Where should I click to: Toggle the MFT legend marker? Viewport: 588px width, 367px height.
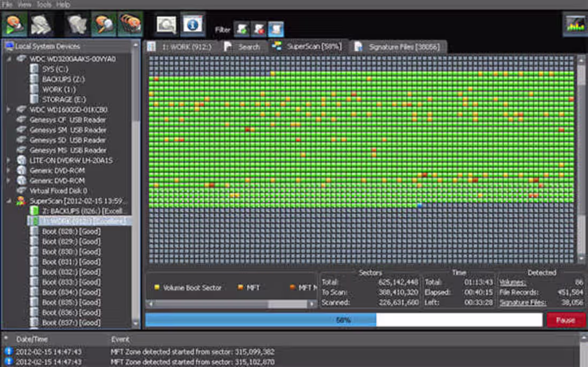(239, 287)
